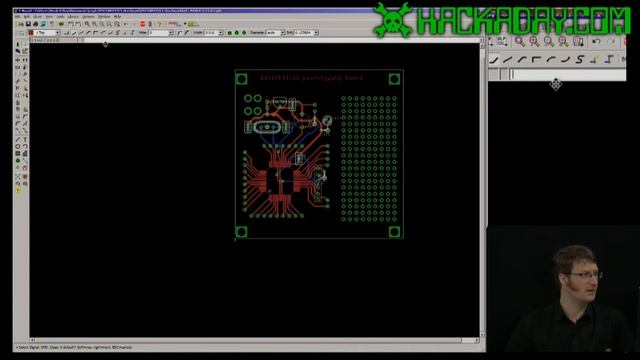The height and width of the screenshot is (360, 640).
Task: Select the Circle tool
Action: click(x=18, y=146)
